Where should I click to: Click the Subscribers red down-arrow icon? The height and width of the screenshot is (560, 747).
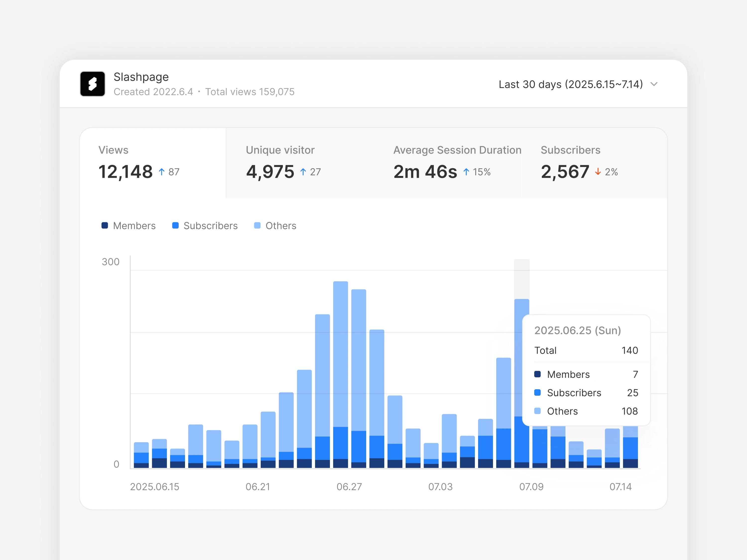point(598,172)
